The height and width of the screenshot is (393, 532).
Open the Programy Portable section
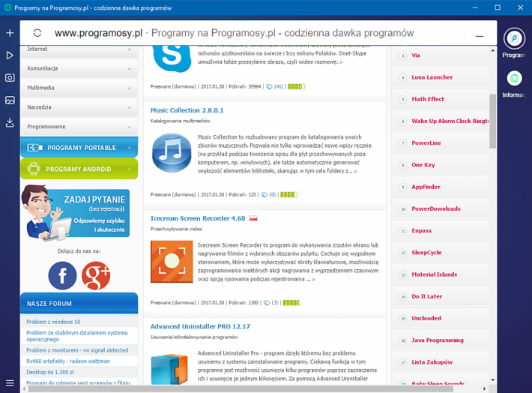[x=79, y=148]
